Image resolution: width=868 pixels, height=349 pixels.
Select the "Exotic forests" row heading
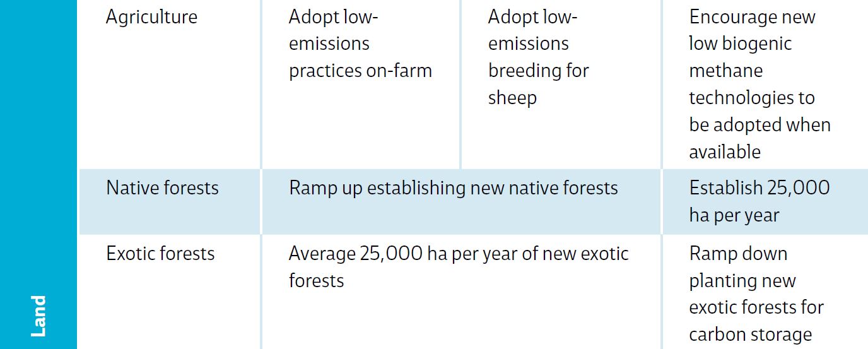[x=160, y=254]
